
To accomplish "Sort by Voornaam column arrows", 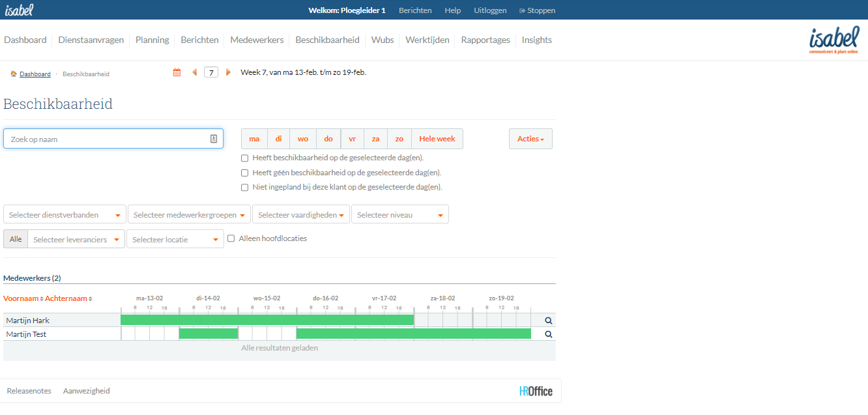I will [x=42, y=299].
